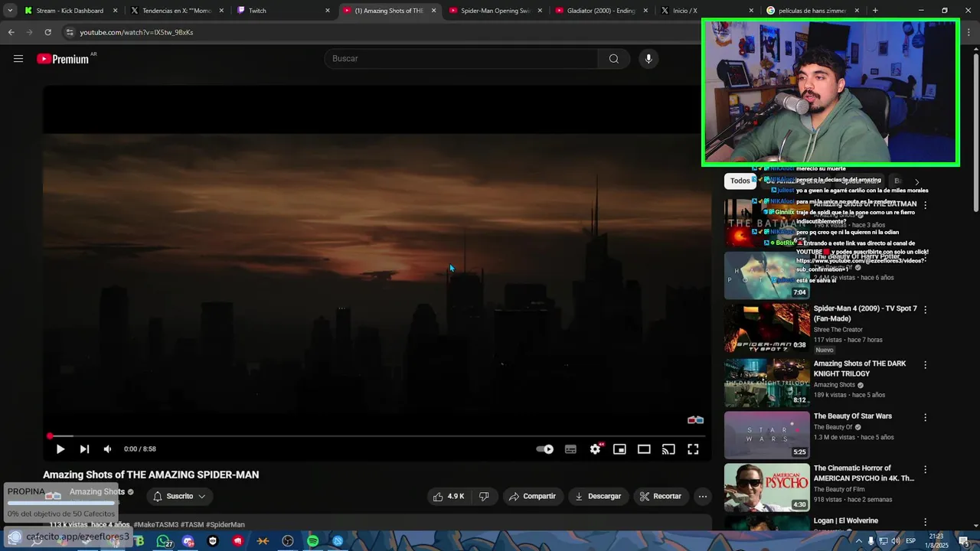View site info icon in address bar

click(70, 32)
